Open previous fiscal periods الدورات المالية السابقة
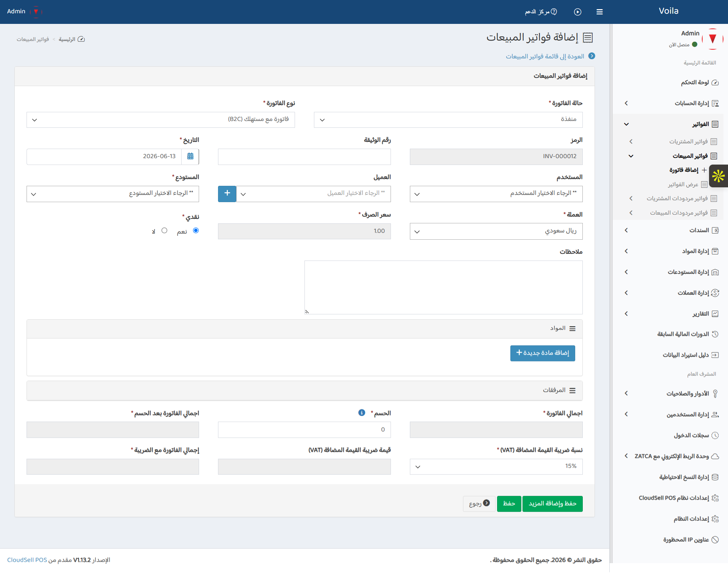 pyautogui.click(x=687, y=334)
